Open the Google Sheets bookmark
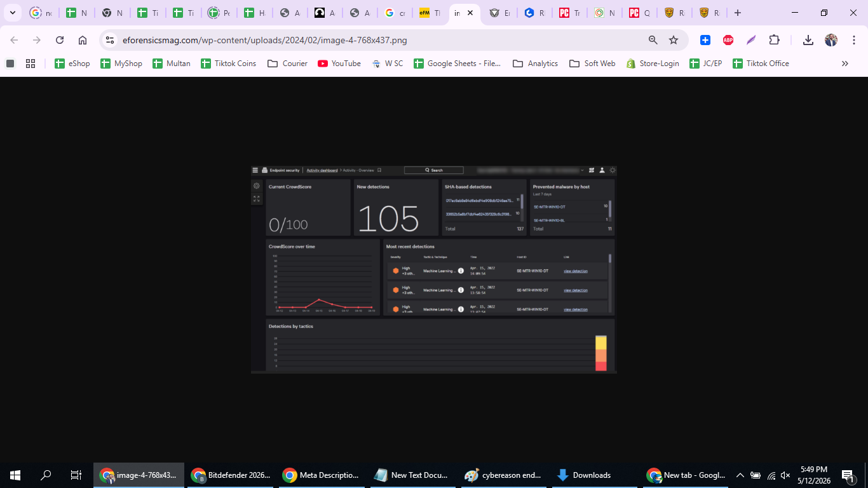This screenshot has height=488, width=868. click(458, 64)
